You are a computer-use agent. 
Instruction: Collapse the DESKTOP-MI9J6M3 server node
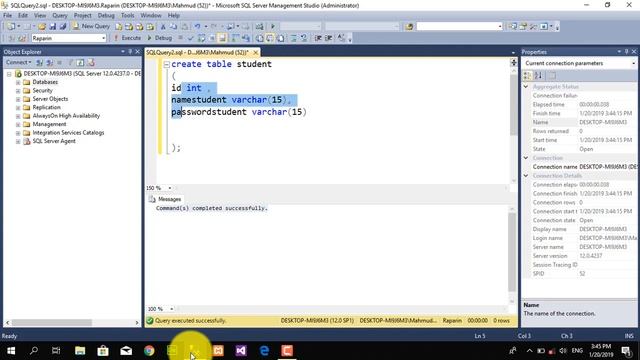click(9, 74)
